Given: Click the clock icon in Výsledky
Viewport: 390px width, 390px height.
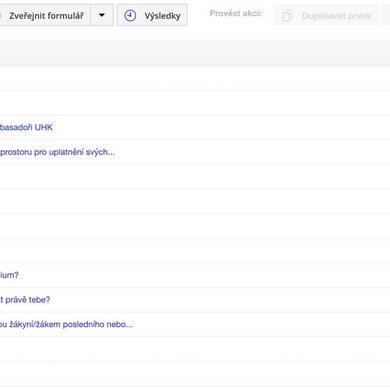Looking at the screenshot, I should click(x=130, y=15).
